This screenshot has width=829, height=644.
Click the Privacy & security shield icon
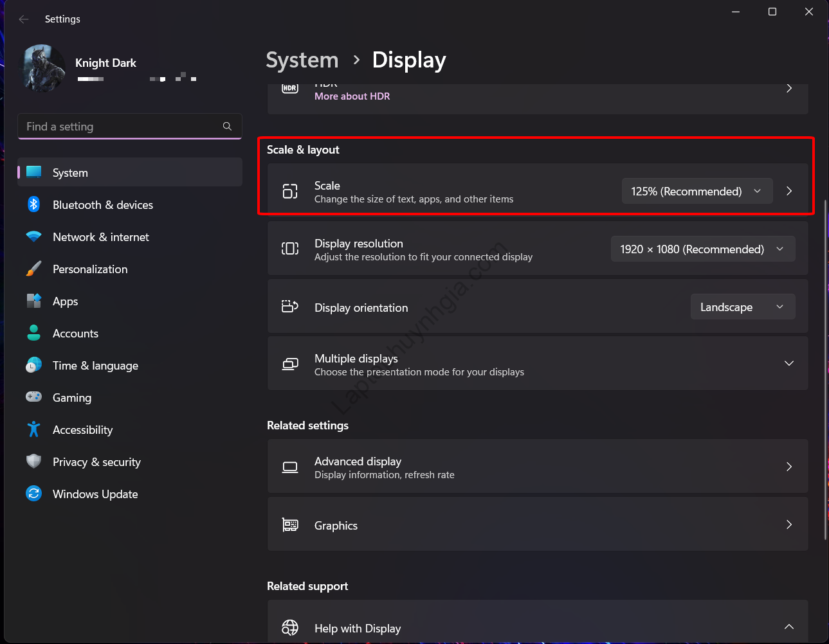34,461
